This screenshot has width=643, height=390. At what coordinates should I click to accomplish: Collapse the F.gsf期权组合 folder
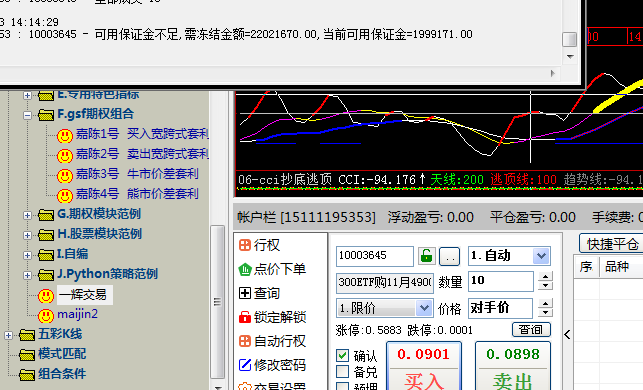point(27,115)
